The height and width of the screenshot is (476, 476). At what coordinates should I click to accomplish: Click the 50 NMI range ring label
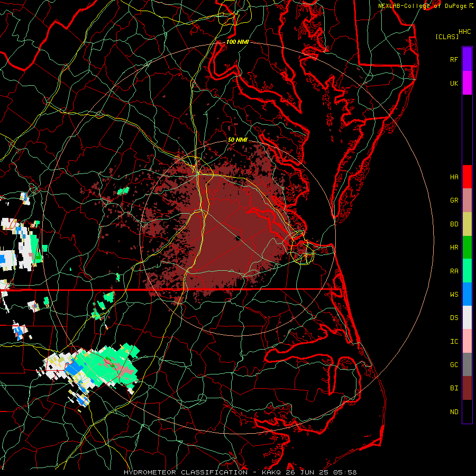tap(237, 140)
